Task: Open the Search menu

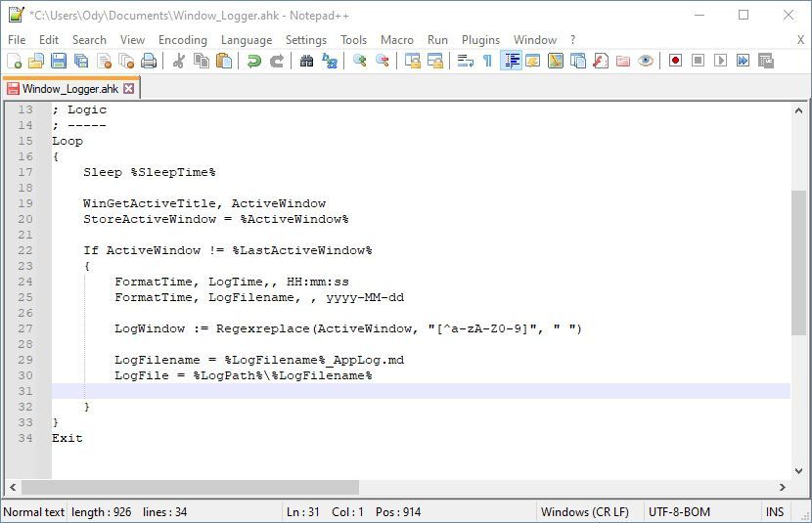Action: click(89, 40)
